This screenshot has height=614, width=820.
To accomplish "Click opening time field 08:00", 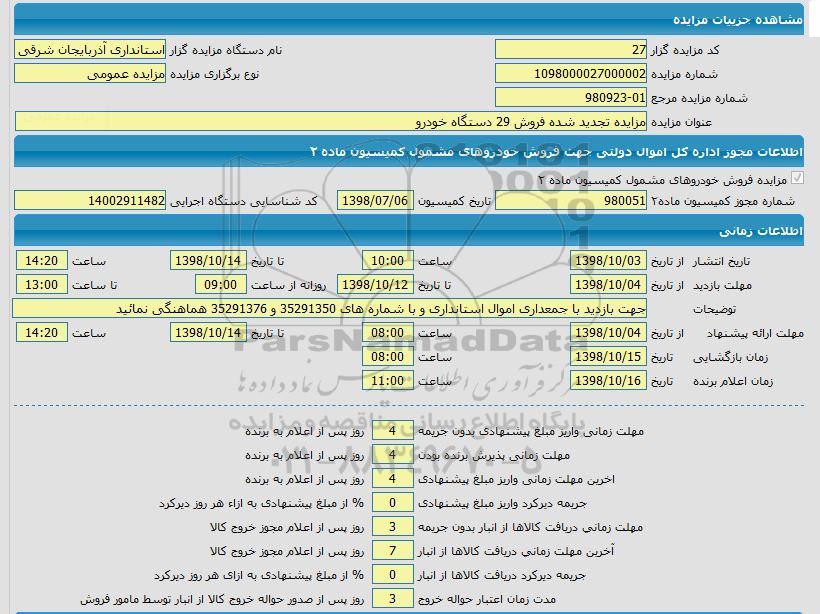I will [x=388, y=357].
